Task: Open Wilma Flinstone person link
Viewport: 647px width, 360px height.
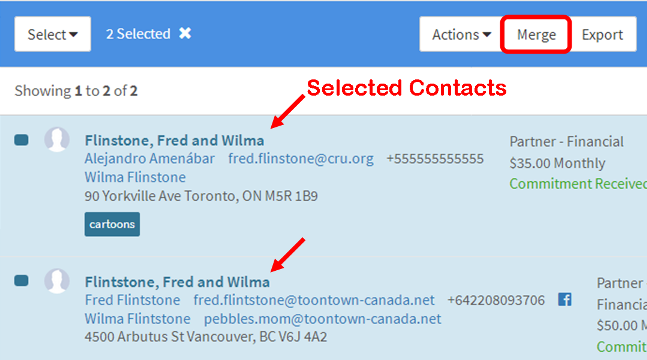Action: [x=135, y=177]
